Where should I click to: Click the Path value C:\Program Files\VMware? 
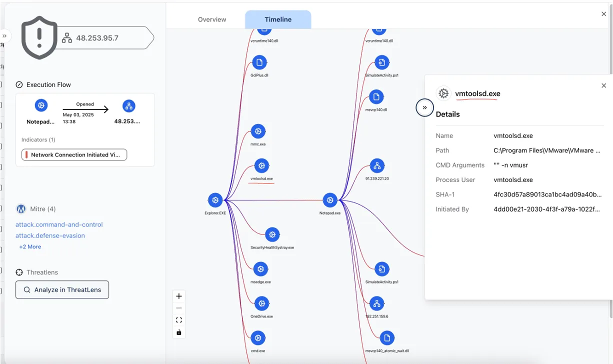click(x=547, y=150)
